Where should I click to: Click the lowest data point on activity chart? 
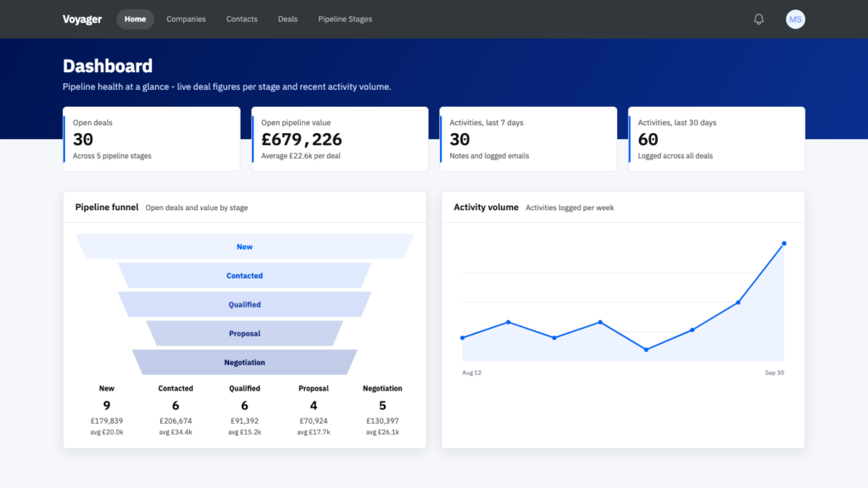pyautogui.click(x=646, y=350)
